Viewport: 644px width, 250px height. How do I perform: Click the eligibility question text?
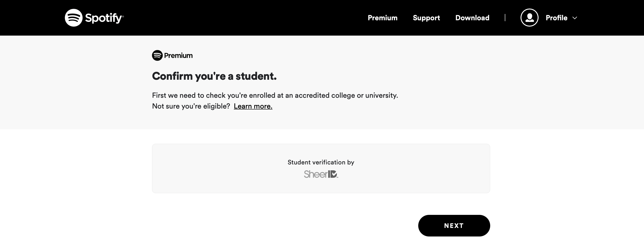click(x=191, y=106)
